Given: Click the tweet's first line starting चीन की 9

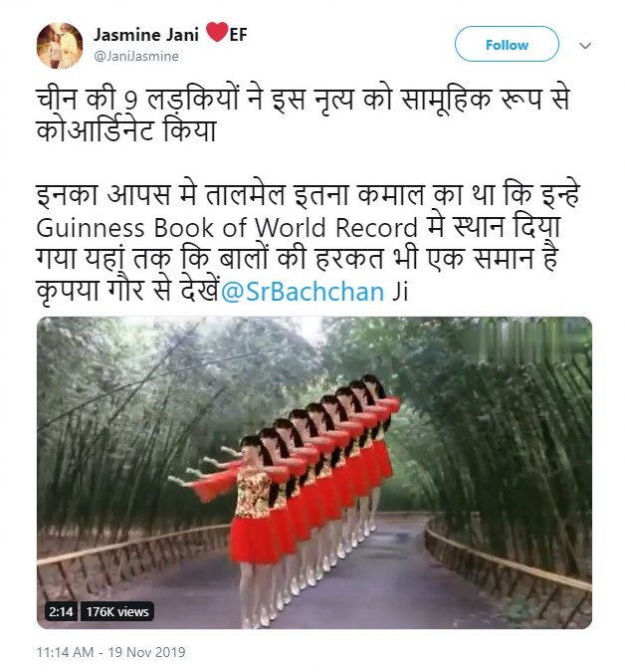Looking at the screenshot, I should (x=303, y=100).
